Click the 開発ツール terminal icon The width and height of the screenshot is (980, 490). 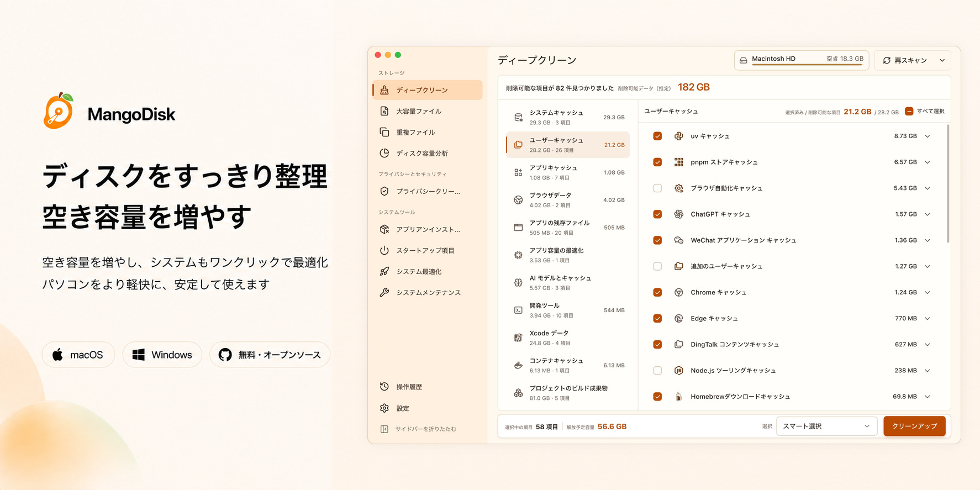(518, 310)
